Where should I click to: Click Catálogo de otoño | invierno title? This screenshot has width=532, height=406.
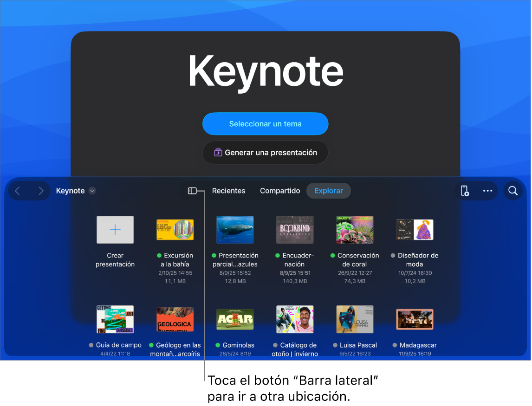[295, 349]
